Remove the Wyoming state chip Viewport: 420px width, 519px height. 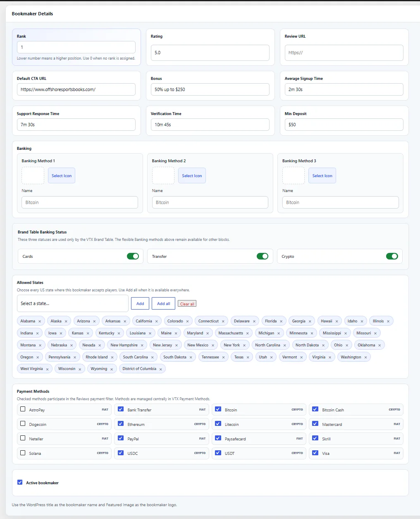coord(112,369)
